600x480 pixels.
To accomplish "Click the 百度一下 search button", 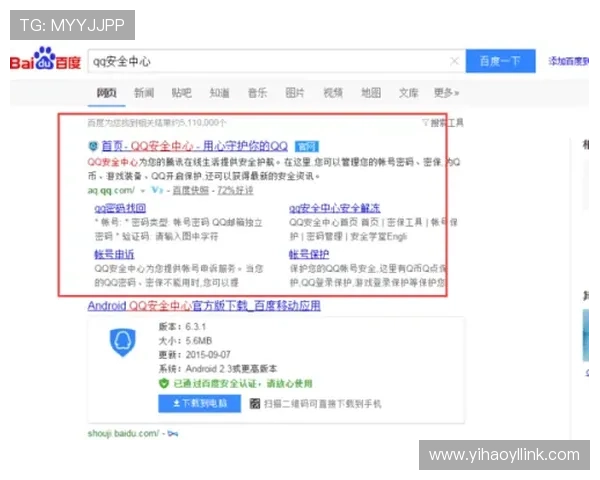I will pyautogui.click(x=500, y=61).
